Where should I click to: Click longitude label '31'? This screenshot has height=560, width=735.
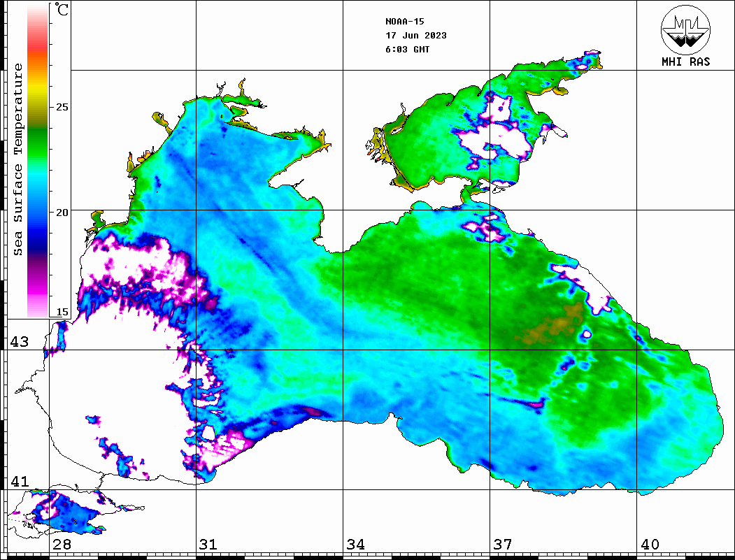(208, 545)
